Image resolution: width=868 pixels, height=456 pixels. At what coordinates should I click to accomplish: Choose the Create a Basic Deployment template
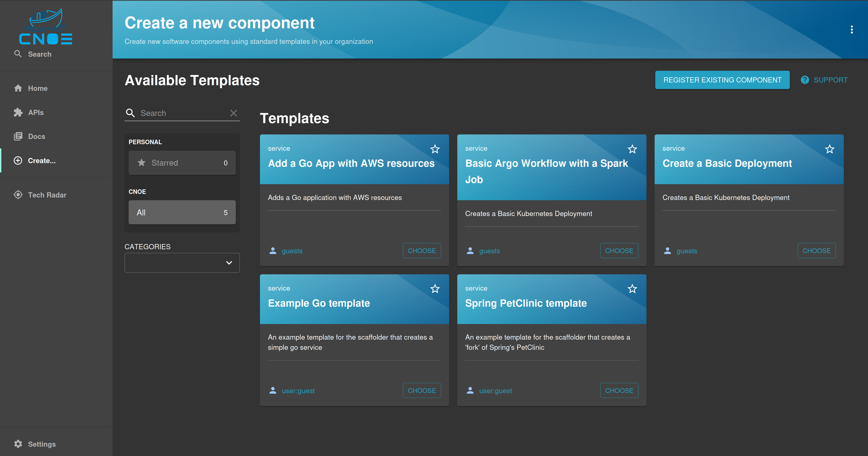(x=816, y=251)
